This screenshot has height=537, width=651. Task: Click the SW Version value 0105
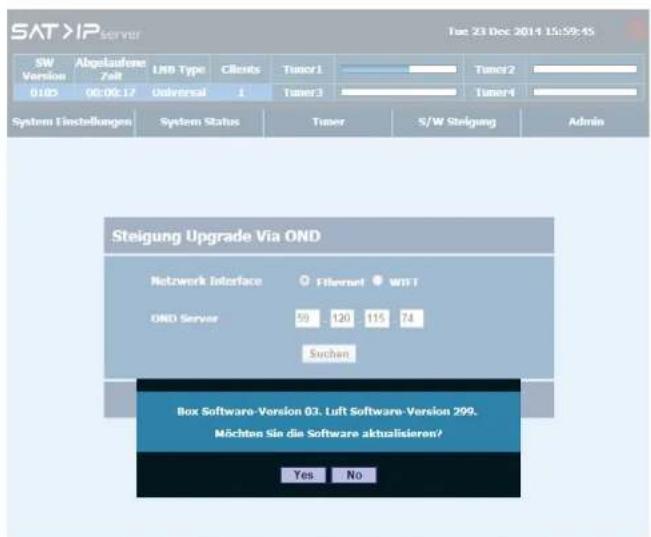point(44,92)
